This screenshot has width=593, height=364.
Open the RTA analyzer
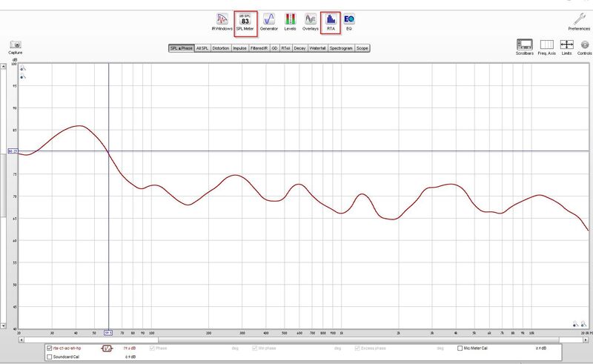click(331, 23)
